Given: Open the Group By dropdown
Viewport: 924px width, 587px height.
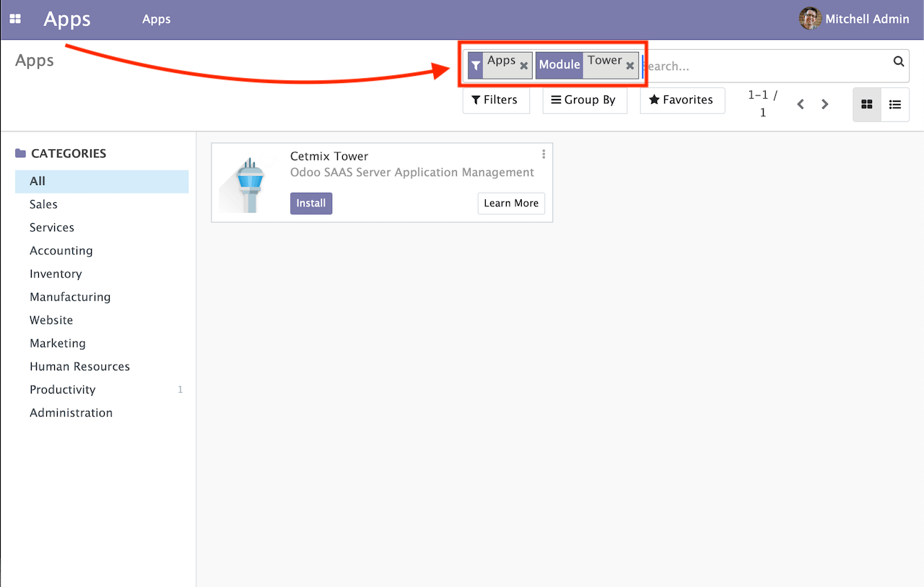Looking at the screenshot, I should pyautogui.click(x=585, y=100).
